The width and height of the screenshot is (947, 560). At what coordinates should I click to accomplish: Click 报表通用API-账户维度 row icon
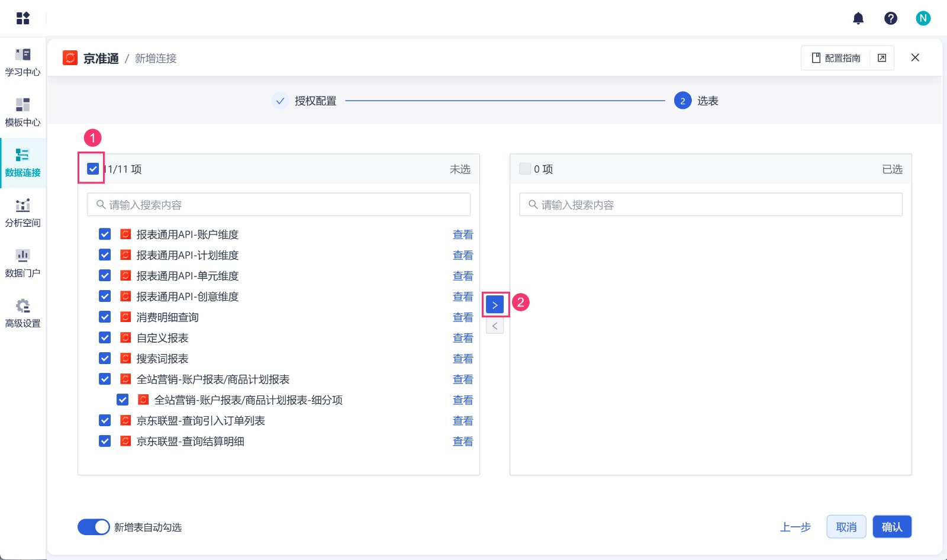[x=125, y=234]
